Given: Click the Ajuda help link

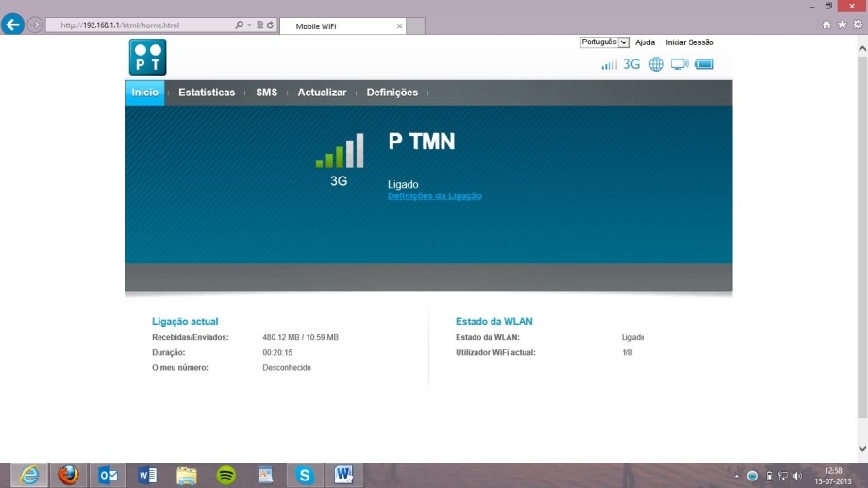Looking at the screenshot, I should coord(644,42).
